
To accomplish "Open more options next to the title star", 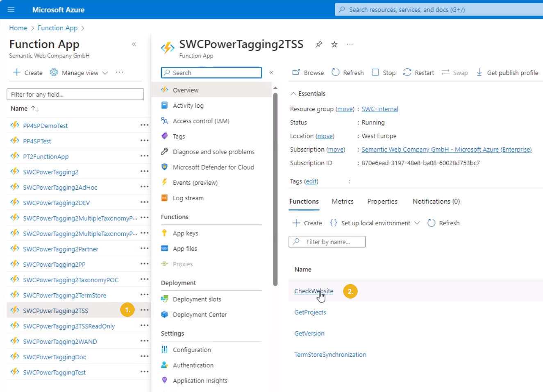I will pos(350,44).
